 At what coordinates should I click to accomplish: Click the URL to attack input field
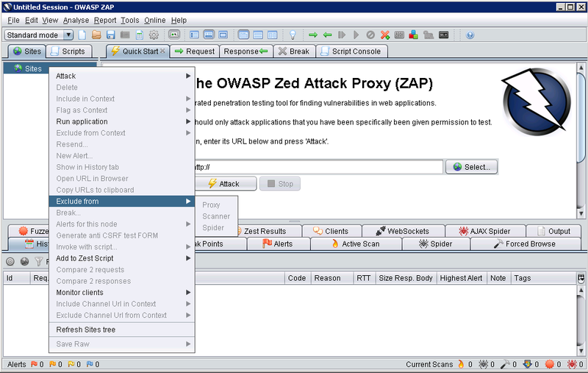pyautogui.click(x=316, y=167)
